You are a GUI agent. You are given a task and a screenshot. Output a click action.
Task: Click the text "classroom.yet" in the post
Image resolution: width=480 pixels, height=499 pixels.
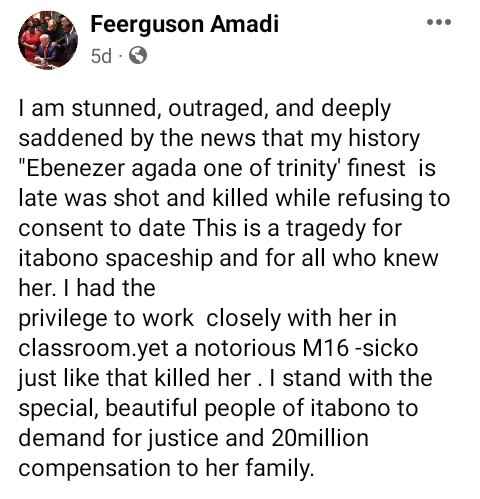[94, 349]
